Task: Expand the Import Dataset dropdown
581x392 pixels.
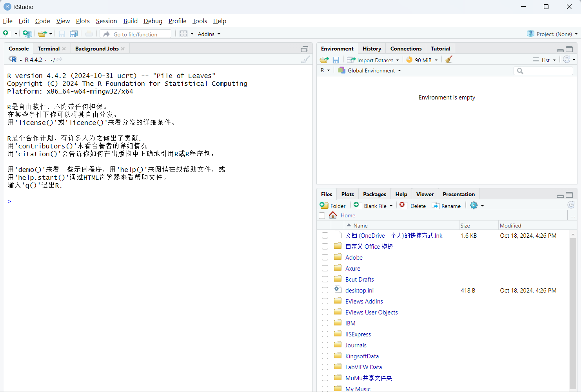Action: [398, 60]
